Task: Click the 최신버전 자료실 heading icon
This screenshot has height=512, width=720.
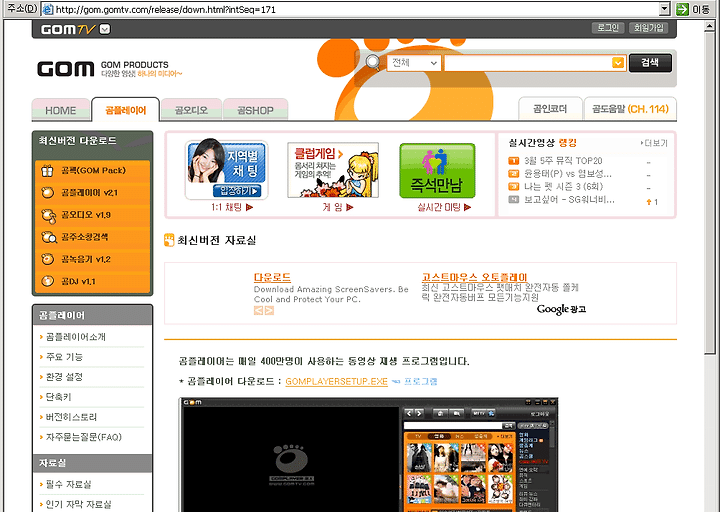Action: [x=169, y=240]
